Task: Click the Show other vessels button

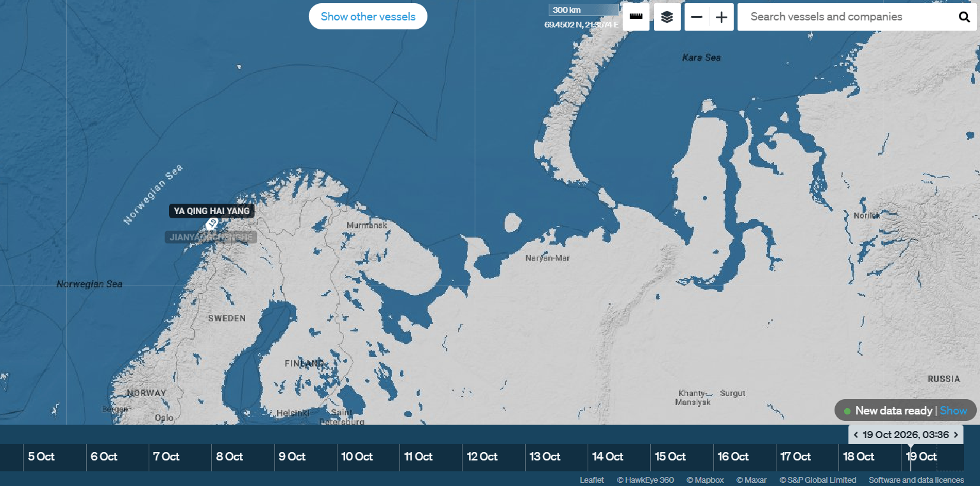Action: [x=368, y=17]
